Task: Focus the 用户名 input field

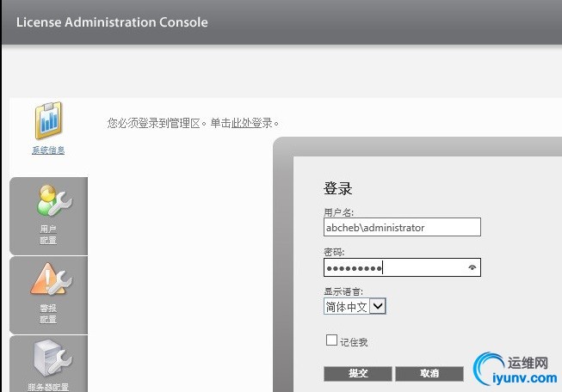Action: (x=402, y=228)
